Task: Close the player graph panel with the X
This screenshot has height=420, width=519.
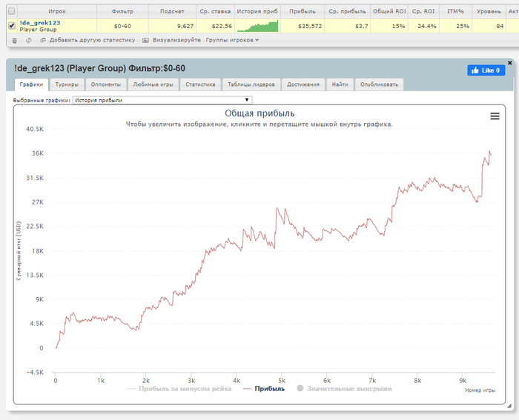Action: (x=510, y=62)
